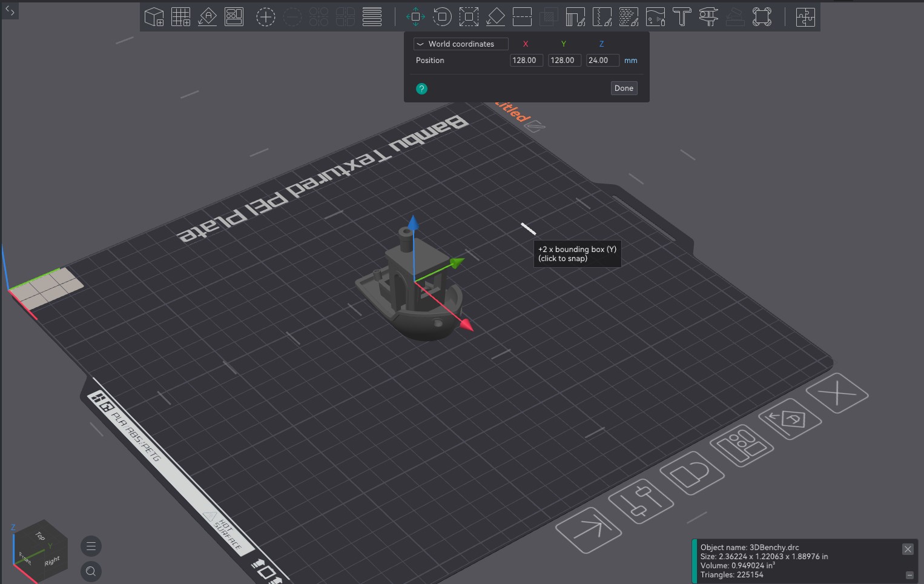Select the Lay on face tool
This screenshot has width=924, height=584.
pos(495,16)
